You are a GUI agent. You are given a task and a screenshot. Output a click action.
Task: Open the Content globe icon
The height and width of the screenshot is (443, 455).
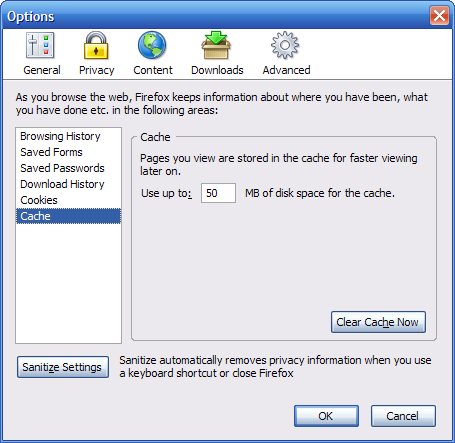coord(152,45)
